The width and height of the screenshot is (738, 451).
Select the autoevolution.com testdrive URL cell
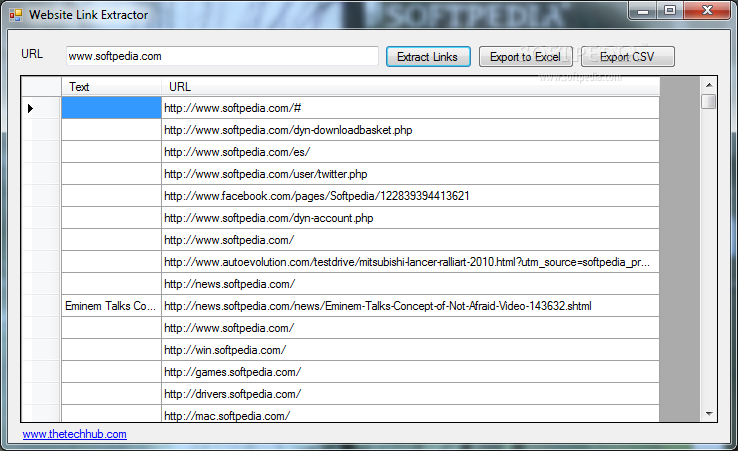tap(410, 262)
